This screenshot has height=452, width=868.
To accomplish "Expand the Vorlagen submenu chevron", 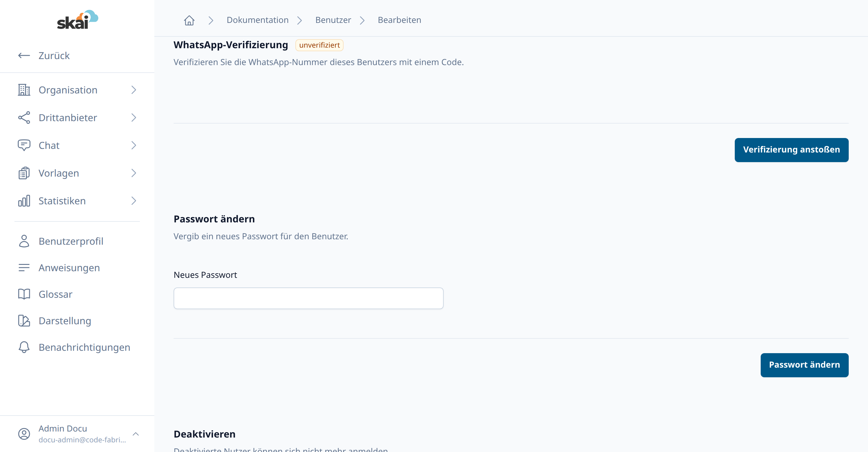I will pyautogui.click(x=134, y=173).
